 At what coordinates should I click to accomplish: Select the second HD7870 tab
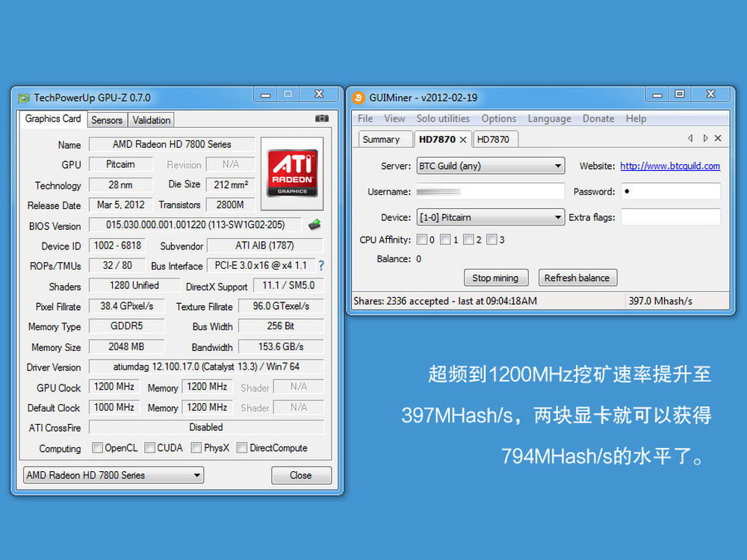pos(494,140)
